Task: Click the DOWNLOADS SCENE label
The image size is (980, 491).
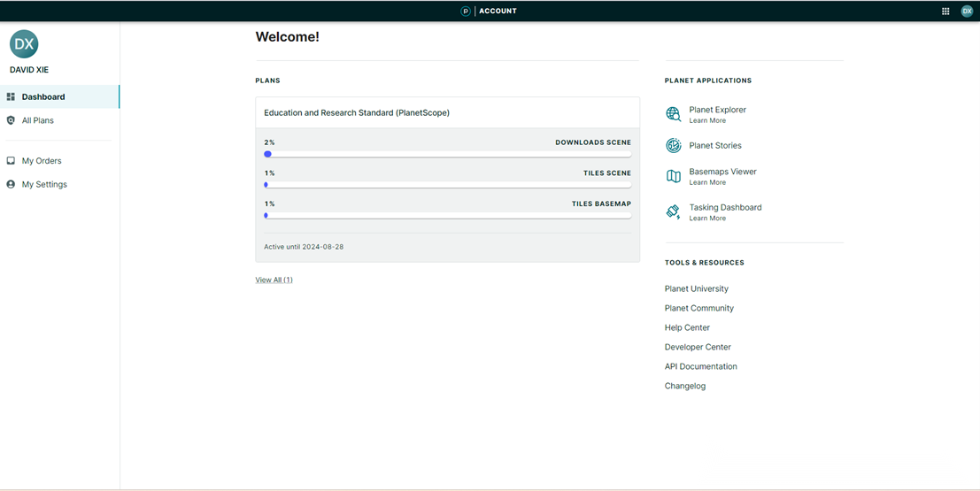Action: [593, 142]
